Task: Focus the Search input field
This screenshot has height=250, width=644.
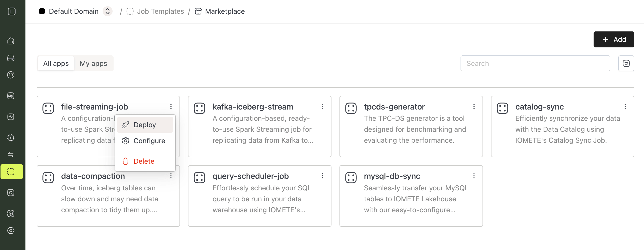Action: 535,64
